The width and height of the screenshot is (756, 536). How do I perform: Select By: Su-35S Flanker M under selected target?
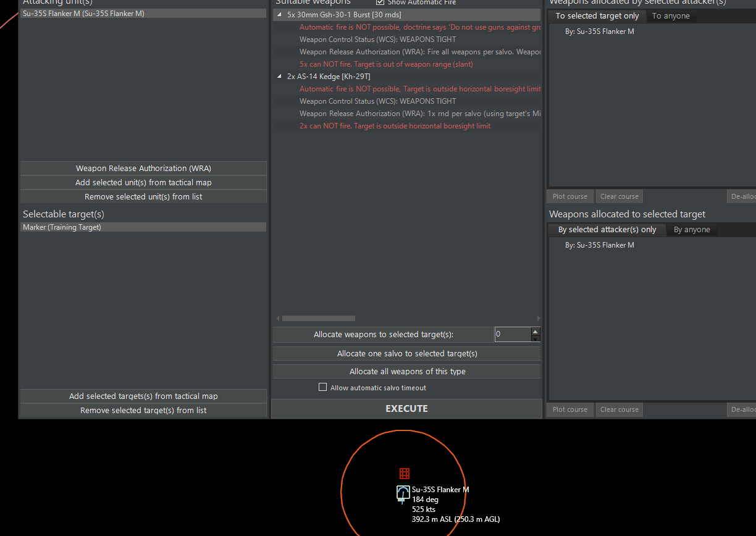coord(600,245)
